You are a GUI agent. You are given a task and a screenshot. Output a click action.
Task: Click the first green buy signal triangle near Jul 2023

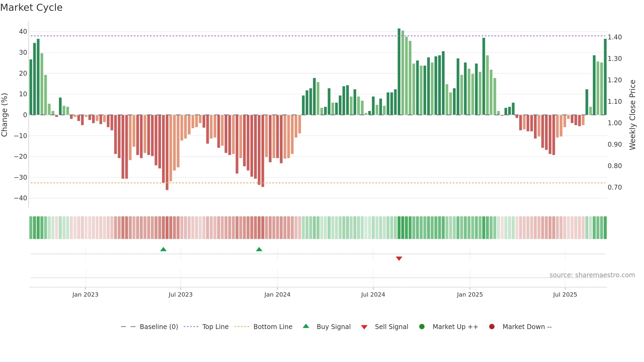tap(163, 249)
